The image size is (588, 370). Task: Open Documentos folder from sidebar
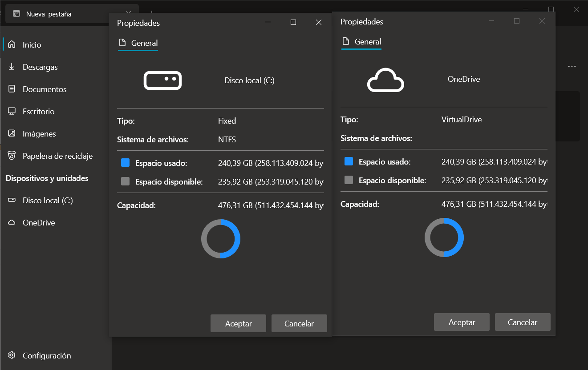(56, 89)
